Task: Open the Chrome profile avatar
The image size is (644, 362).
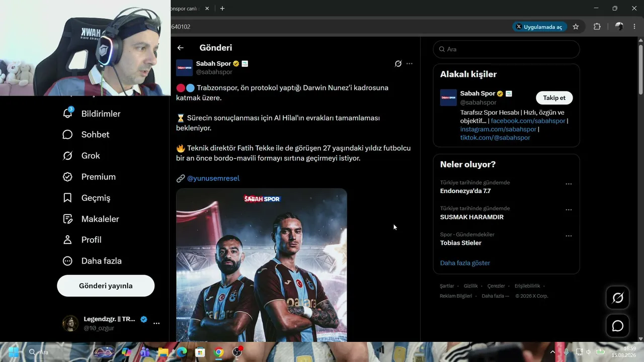Action: tap(619, 27)
